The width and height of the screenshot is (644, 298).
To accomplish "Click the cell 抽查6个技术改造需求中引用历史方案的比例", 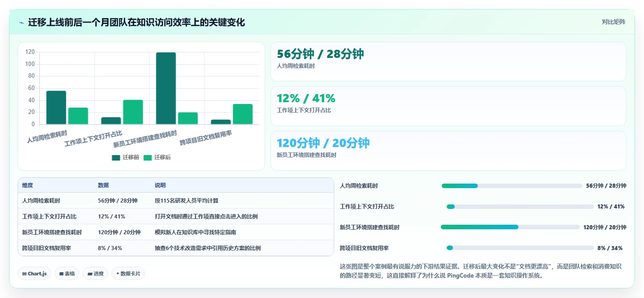I will [208, 248].
